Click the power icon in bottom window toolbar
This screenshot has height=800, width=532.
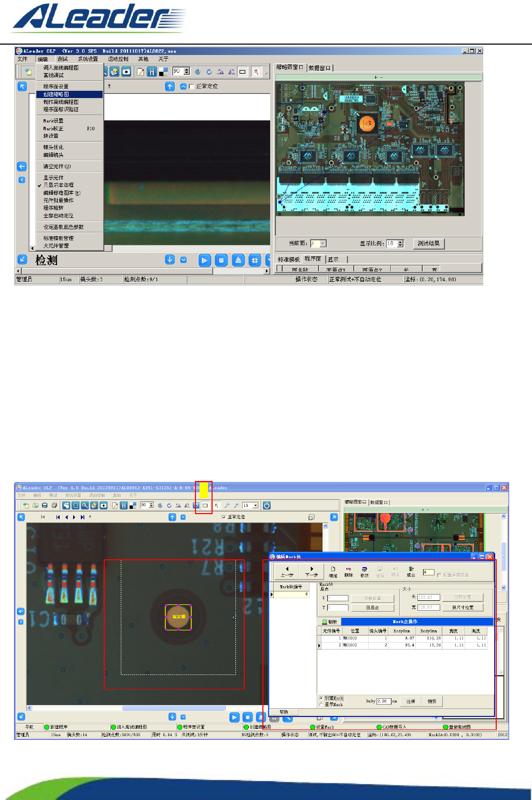coord(267,505)
